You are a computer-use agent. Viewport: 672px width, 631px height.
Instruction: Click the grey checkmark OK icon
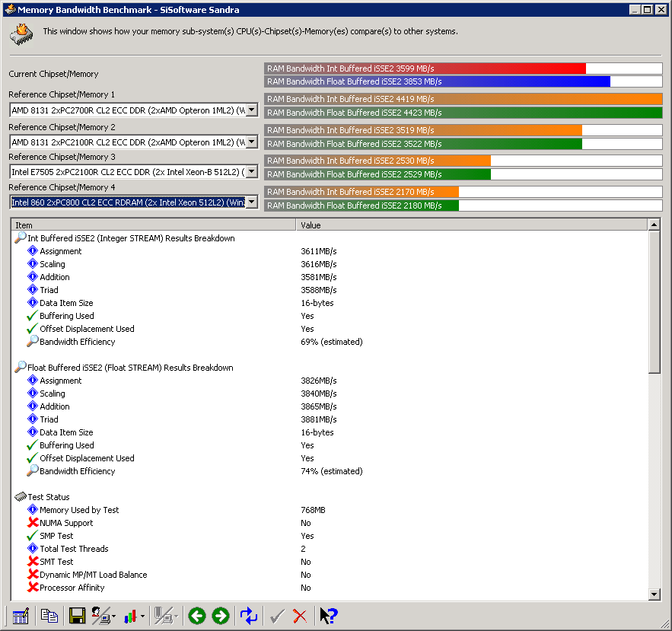point(277,617)
